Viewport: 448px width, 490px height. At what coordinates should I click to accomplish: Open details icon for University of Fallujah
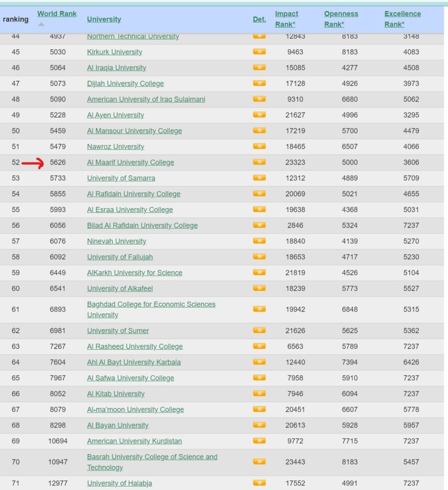click(259, 256)
